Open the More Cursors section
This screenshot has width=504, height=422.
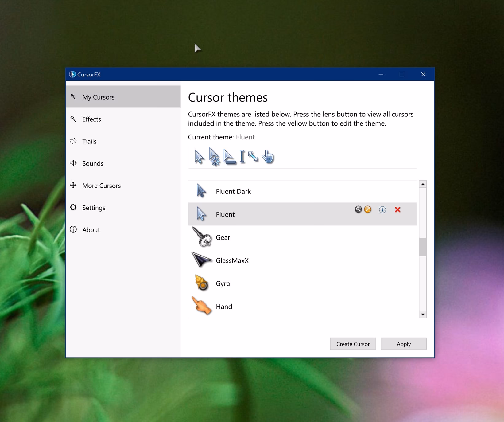click(123, 185)
